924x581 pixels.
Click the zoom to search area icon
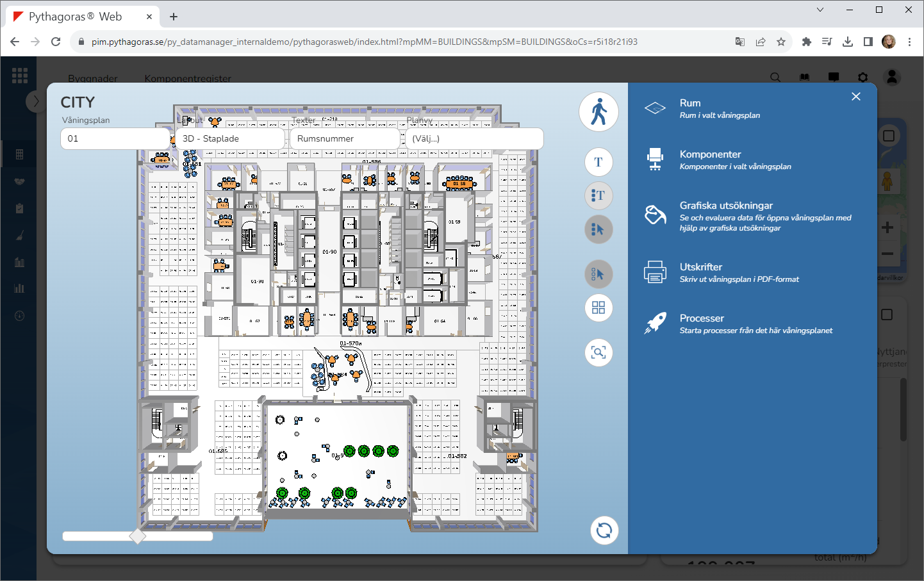(x=598, y=352)
